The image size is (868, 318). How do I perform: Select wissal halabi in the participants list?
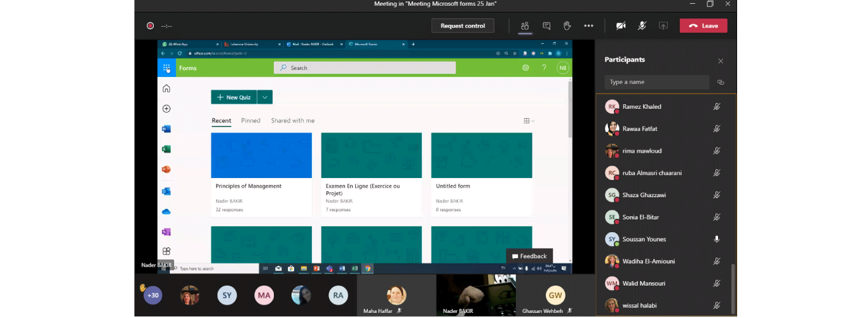point(639,305)
